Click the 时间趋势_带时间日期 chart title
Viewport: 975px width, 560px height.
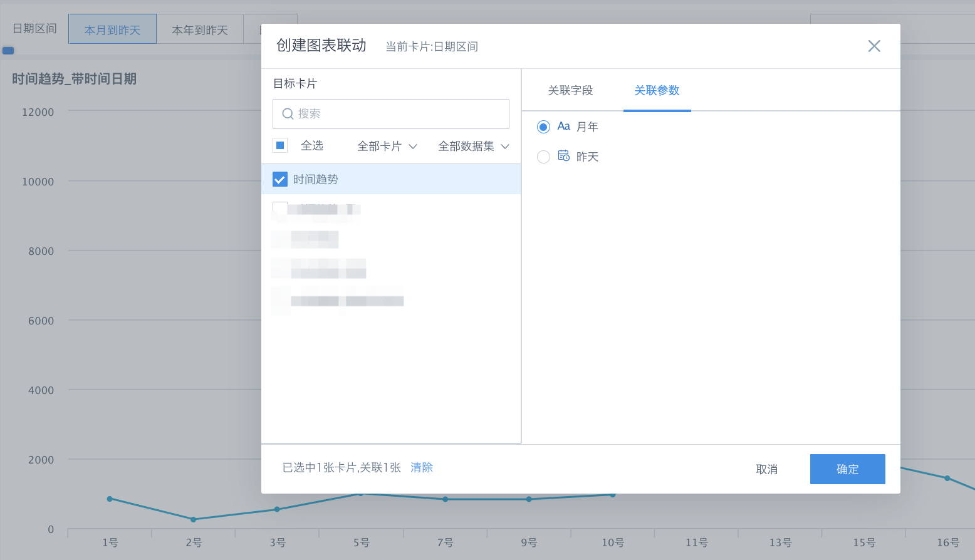pyautogui.click(x=74, y=79)
